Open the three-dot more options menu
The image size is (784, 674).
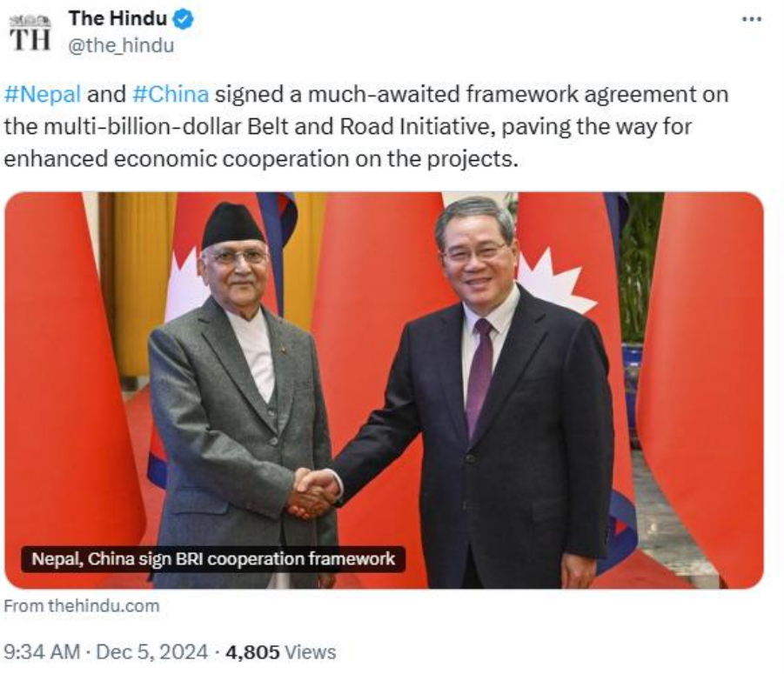pos(752,19)
